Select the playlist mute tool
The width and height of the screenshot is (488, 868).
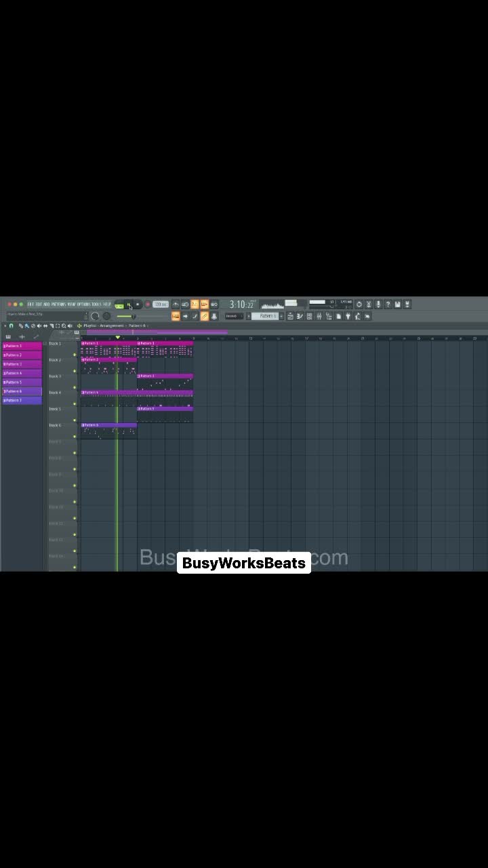39,325
